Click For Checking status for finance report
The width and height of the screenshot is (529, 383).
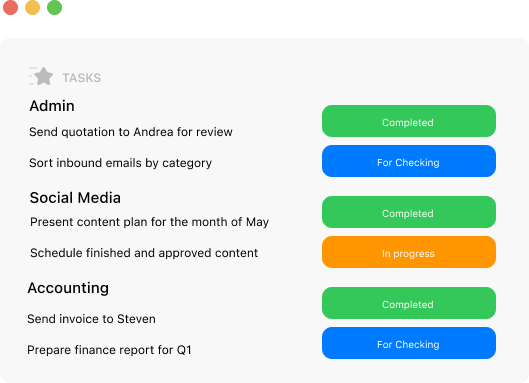click(409, 343)
